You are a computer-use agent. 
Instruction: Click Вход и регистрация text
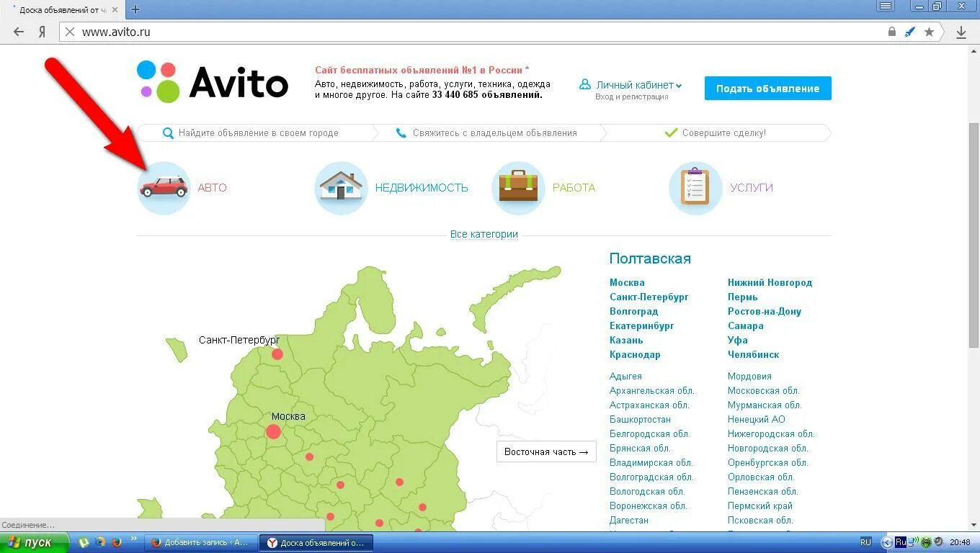(632, 97)
